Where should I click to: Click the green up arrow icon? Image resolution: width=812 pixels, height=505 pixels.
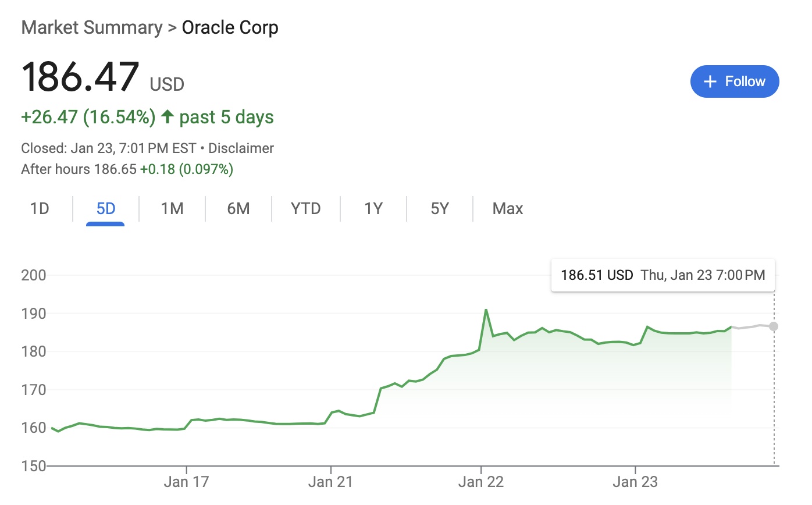coord(168,117)
